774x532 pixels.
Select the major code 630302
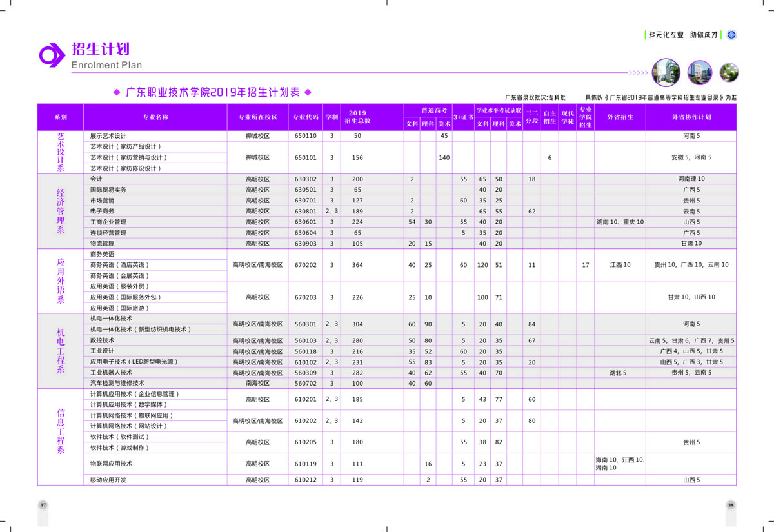(x=306, y=179)
